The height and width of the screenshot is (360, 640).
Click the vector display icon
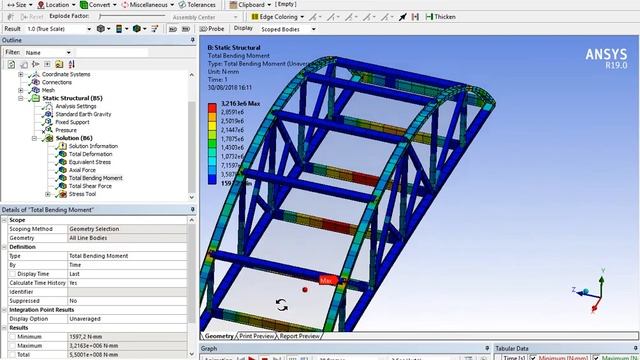pyautogui.click(x=155, y=29)
